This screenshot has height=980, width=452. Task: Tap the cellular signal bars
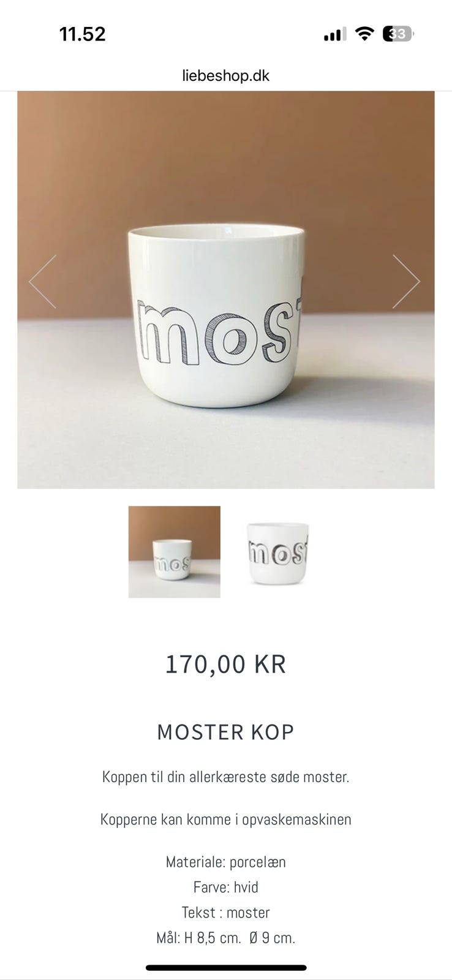pos(335,34)
